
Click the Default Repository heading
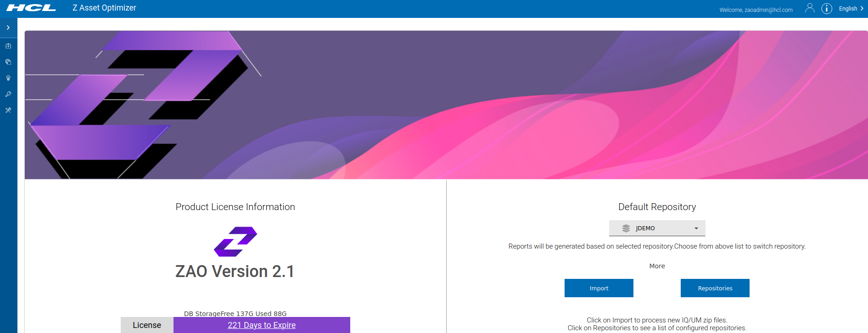click(x=657, y=207)
